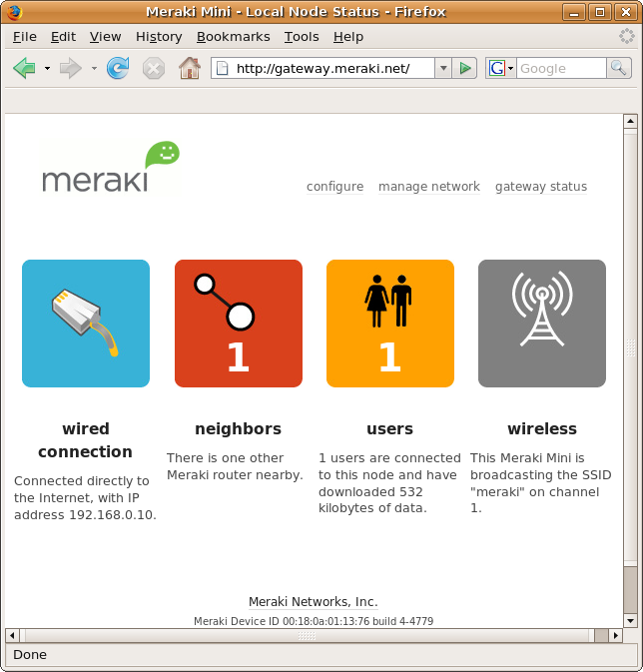
Task: Click the Google search engine icon
Action: [497, 68]
